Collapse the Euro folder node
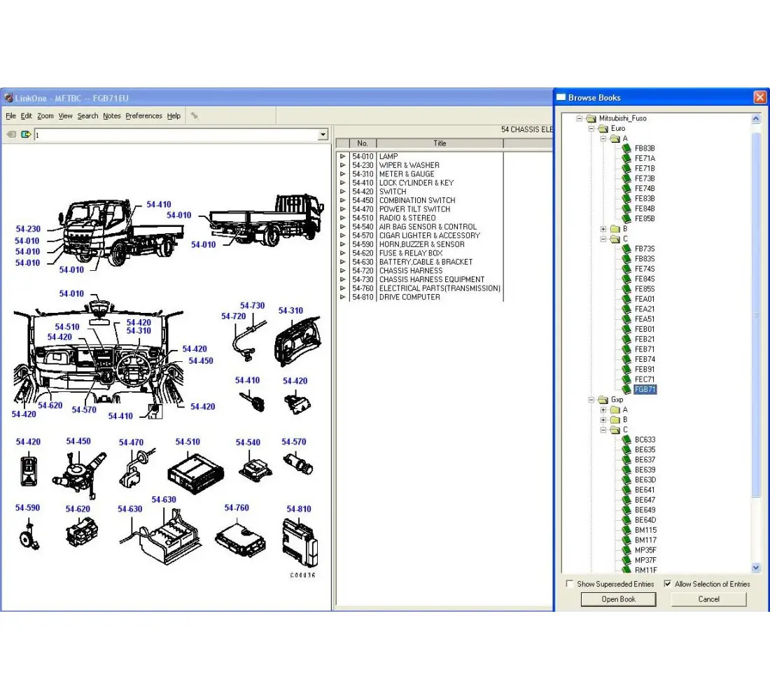 [591, 128]
